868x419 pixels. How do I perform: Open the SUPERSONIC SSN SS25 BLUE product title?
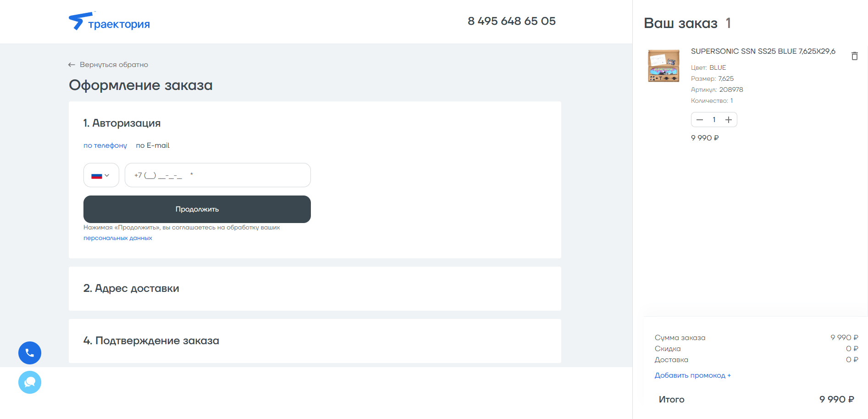click(x=763, y=51)
